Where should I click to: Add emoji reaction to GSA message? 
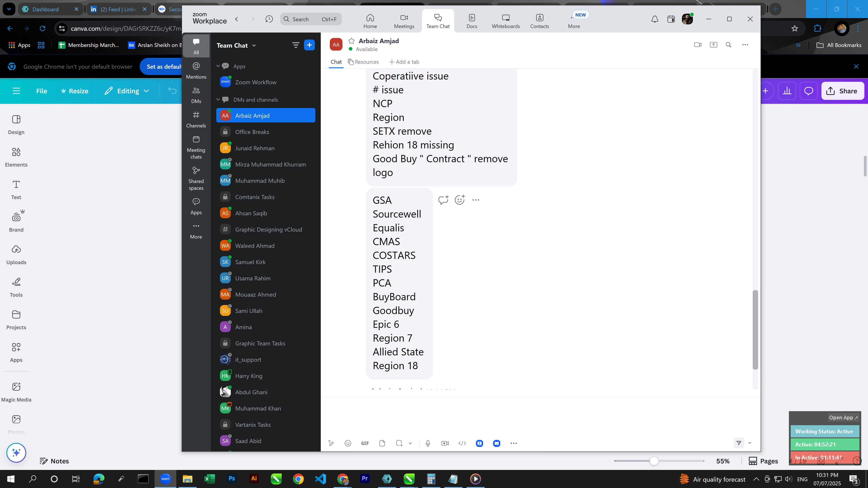coord(460,200)
